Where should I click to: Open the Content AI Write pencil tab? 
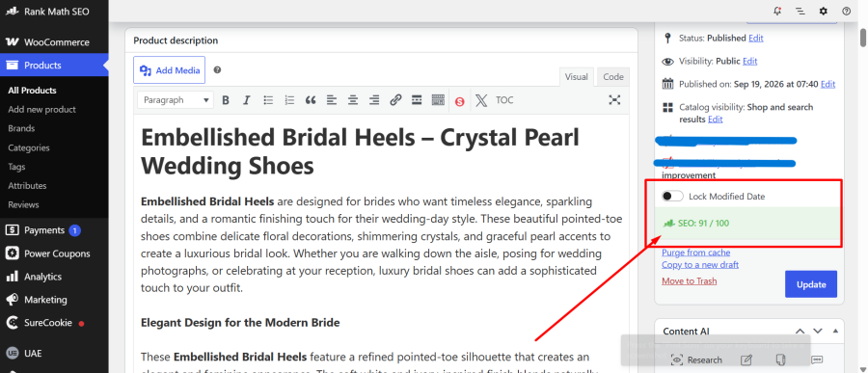[746, 360]
